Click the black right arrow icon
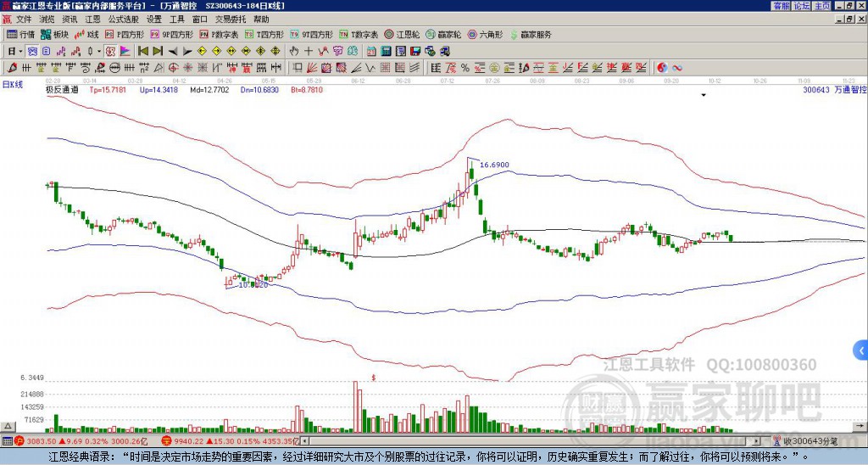This screenshot has height=465, width=868. (x=187, y=52)
